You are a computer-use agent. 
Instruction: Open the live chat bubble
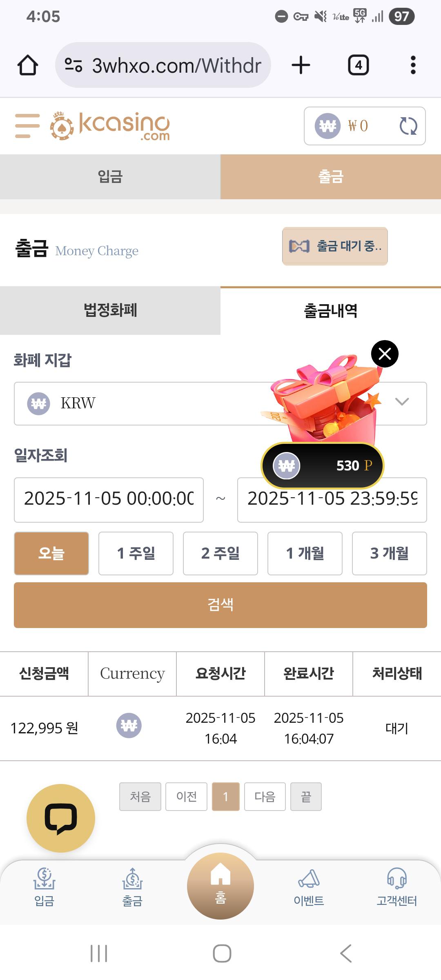61,818
